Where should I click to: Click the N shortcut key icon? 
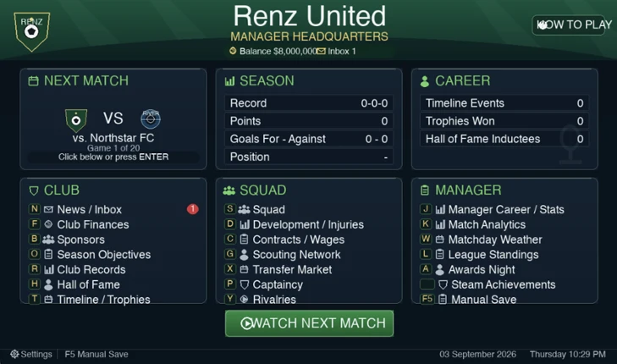pyautogui.click(x=35, y=209)
